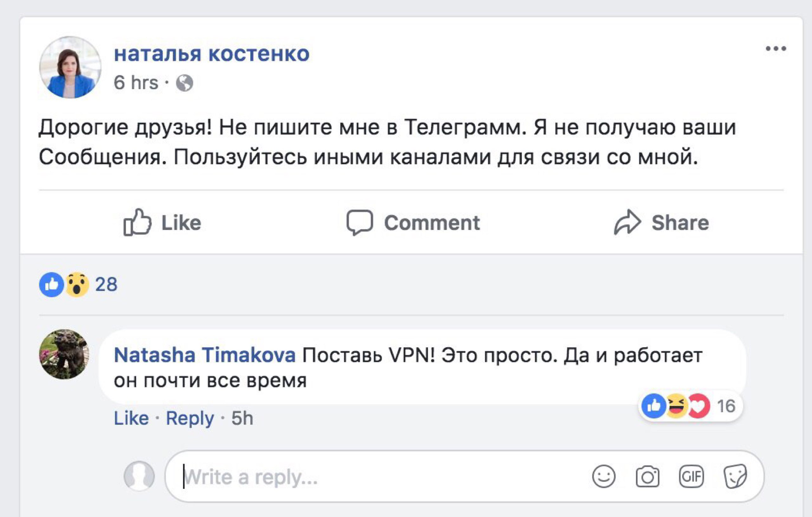Open the GIF picker in reply box
The image size is (812, 517).
pyautogui.click(x=691, y=477)
